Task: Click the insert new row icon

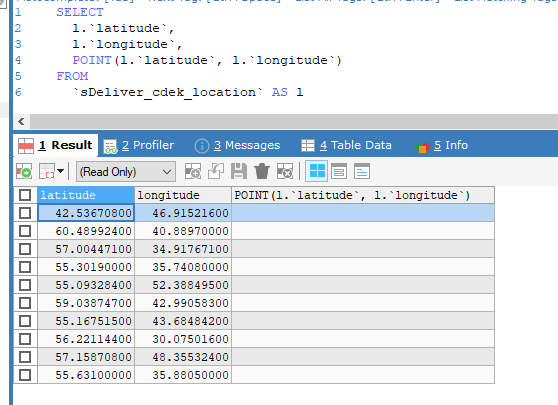Action: click(x=193, y=172)
